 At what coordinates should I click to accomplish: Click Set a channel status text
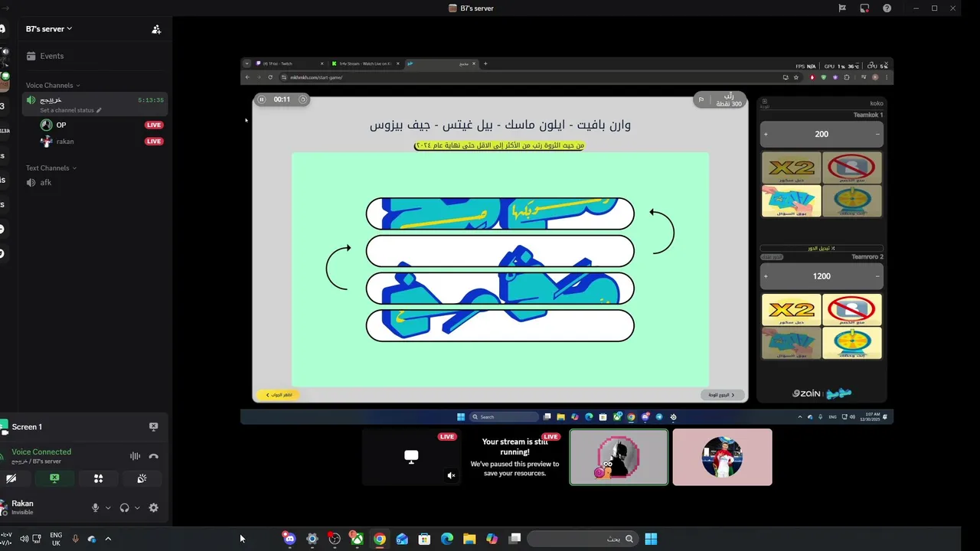tap(67, 110)
